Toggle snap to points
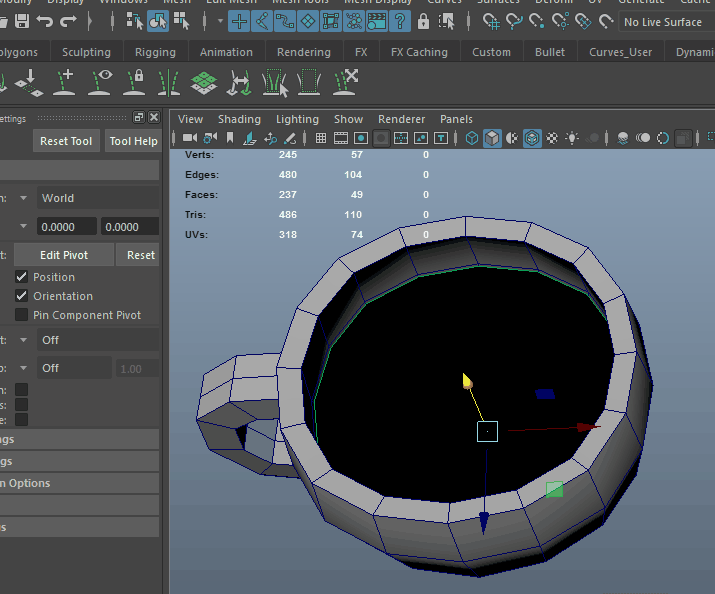The height and width of the screenshot is (594, 715). 537,21
